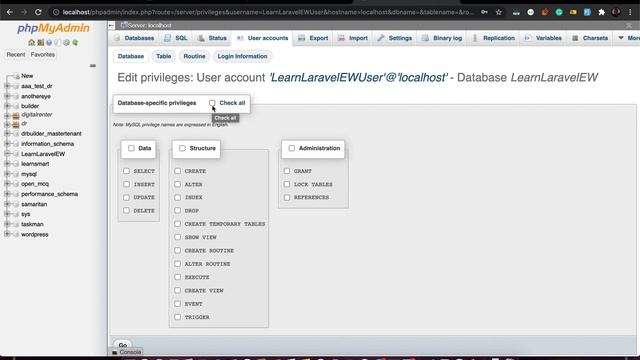Click the saved password key icon
640x360 pixels.
[x=484, y=12]
